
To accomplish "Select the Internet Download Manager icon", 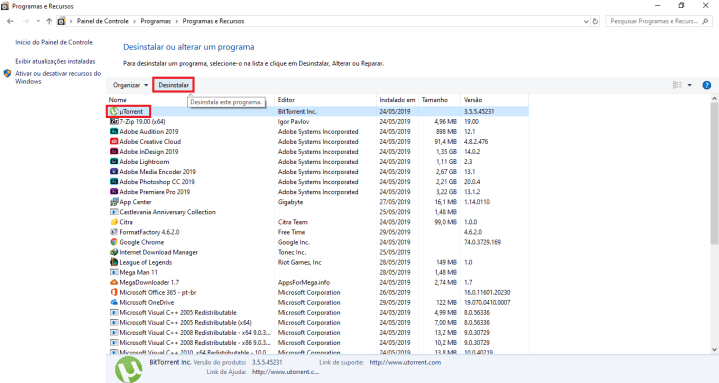I will tap(114, 252).
